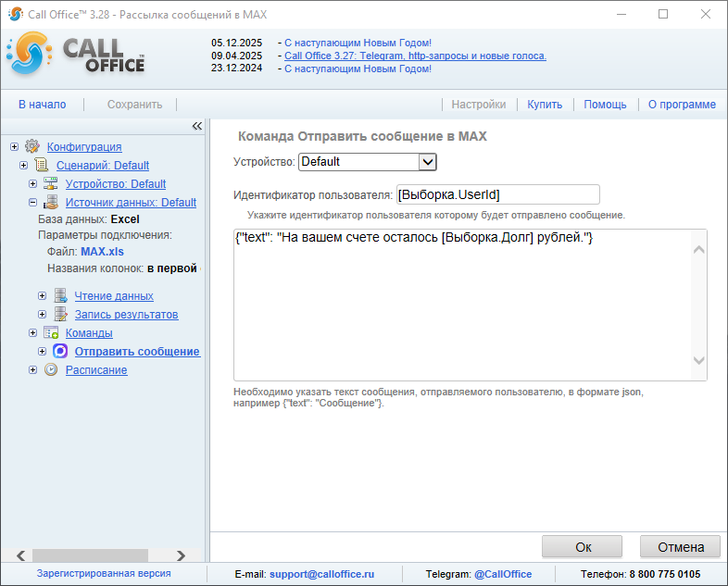Expand the Команды tree node
The width and height of the screenshot is (728, 586).
click(33, 332)
